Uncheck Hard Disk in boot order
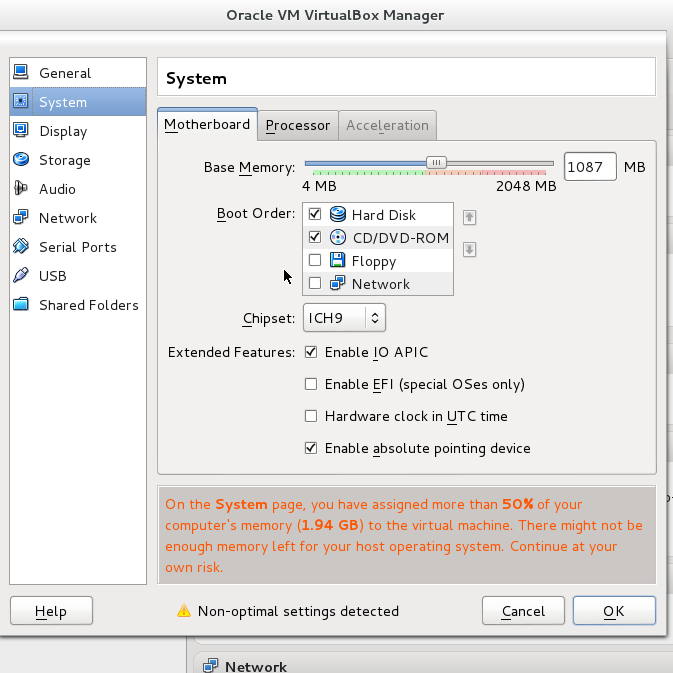Viewport: 673px width, 673px height. [x=315, y=214]
